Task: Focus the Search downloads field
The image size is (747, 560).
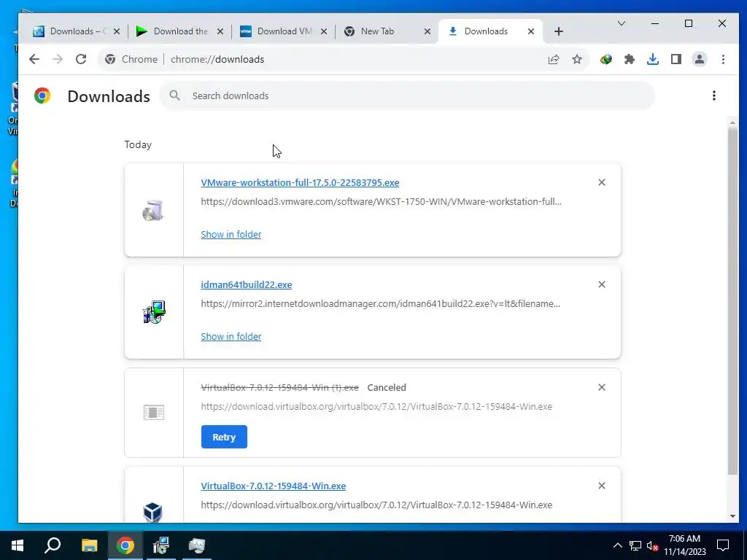Action: click(x=407, y=96)
